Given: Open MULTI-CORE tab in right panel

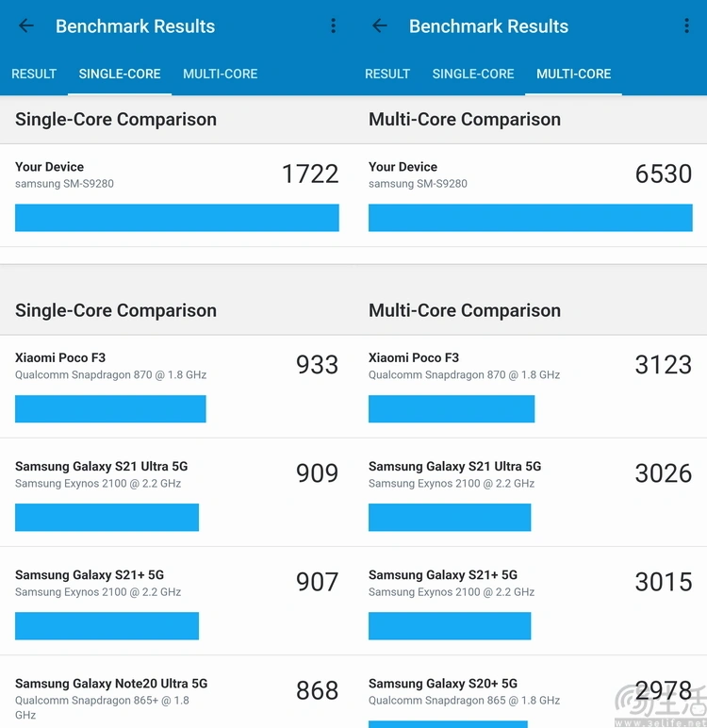Looking at the screenshot, I should point(574,74).
